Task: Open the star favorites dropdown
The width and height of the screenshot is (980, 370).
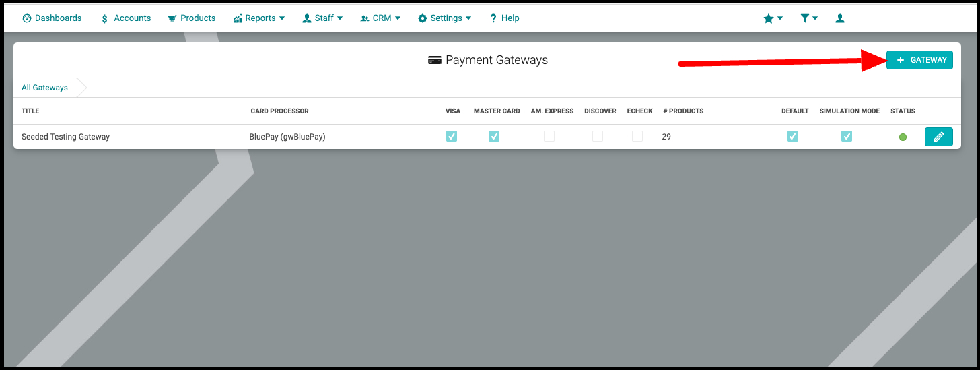Action: (x=773, y=18)
